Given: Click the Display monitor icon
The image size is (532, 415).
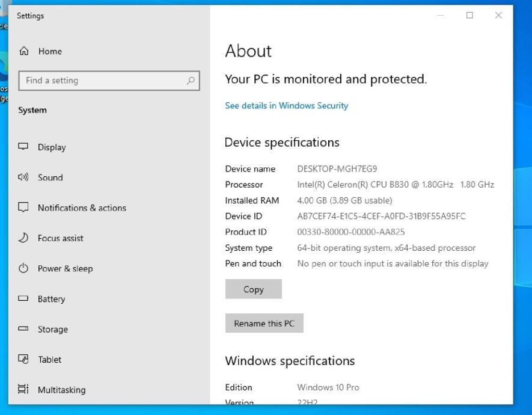Looking at the screenshot, I should (x=24, y=147).
